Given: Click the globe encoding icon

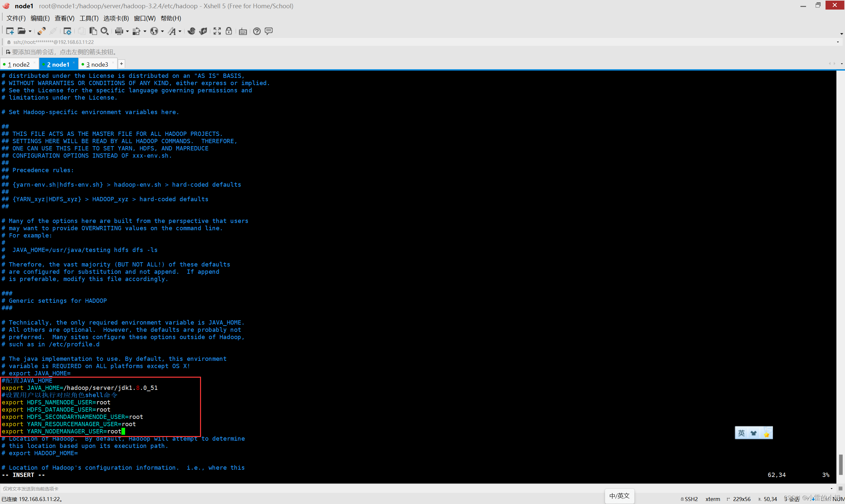Looking at the screenshot, I should pos(154,31).
